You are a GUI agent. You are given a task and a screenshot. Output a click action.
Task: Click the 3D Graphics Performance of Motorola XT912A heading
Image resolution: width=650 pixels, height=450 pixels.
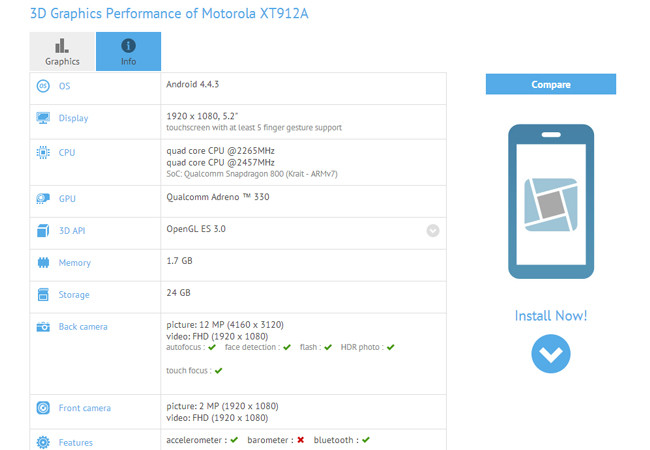pos(169,14)
